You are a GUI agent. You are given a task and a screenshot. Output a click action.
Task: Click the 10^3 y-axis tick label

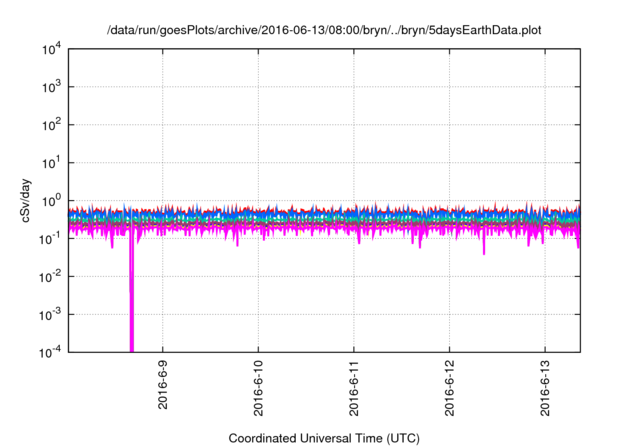coord(51,87)
